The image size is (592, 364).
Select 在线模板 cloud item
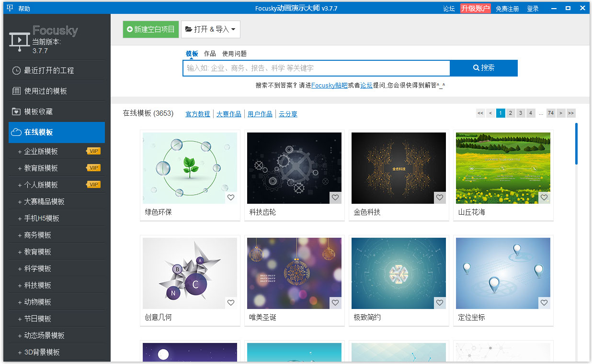[57, 132]
